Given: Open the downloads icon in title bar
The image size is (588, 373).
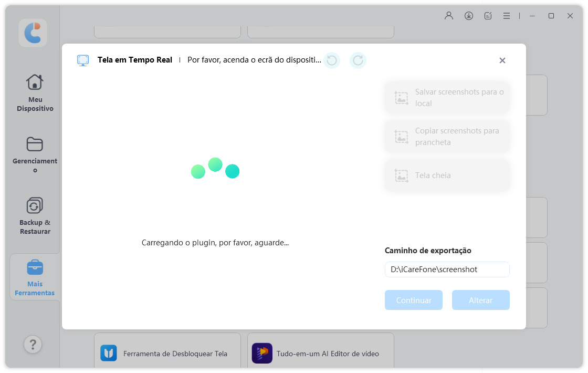Looking at the screenshot, I should coord(468,16).
